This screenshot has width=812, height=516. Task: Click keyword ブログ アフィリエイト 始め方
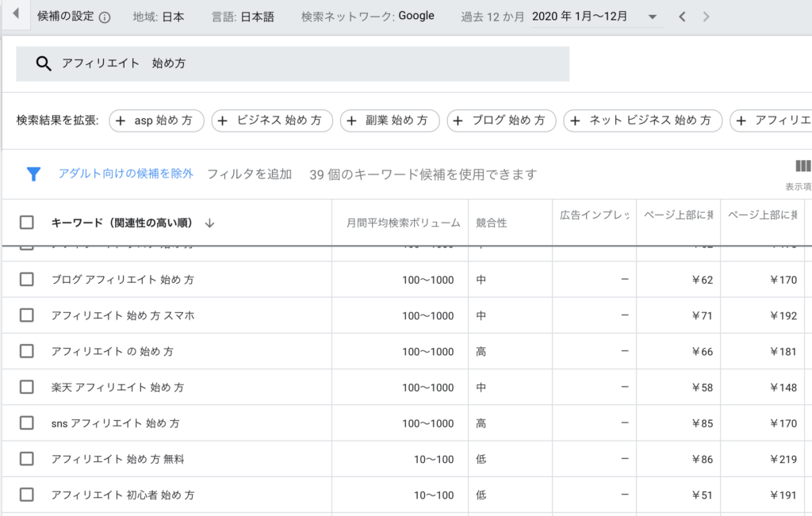[123, 280]
